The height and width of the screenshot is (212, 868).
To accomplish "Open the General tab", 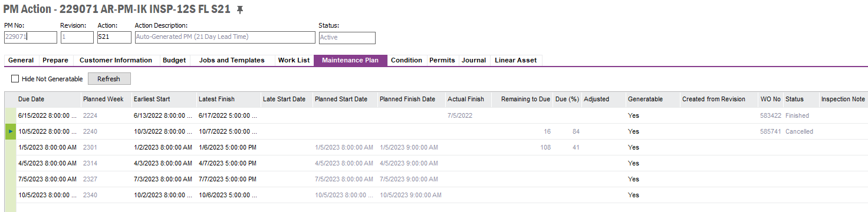I will [21, 60].
